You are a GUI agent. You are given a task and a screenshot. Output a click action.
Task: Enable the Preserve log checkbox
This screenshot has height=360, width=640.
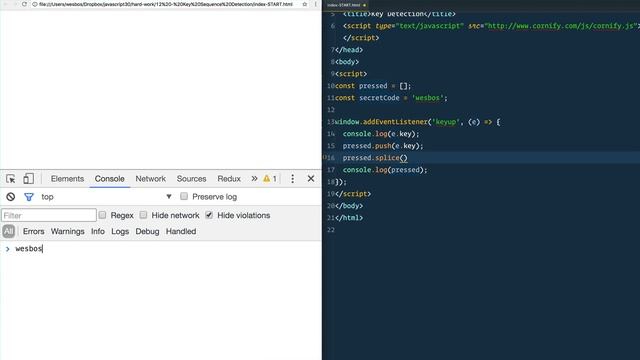click(184, 196)
